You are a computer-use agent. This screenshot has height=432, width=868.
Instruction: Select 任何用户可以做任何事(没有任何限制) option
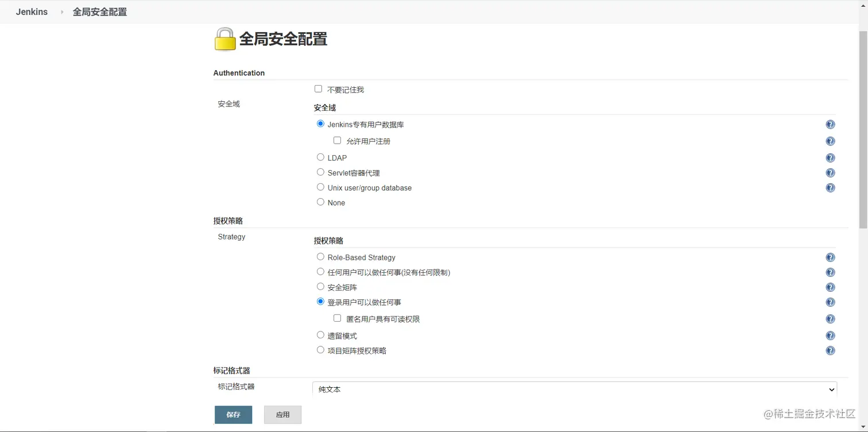tap(320, 272)
